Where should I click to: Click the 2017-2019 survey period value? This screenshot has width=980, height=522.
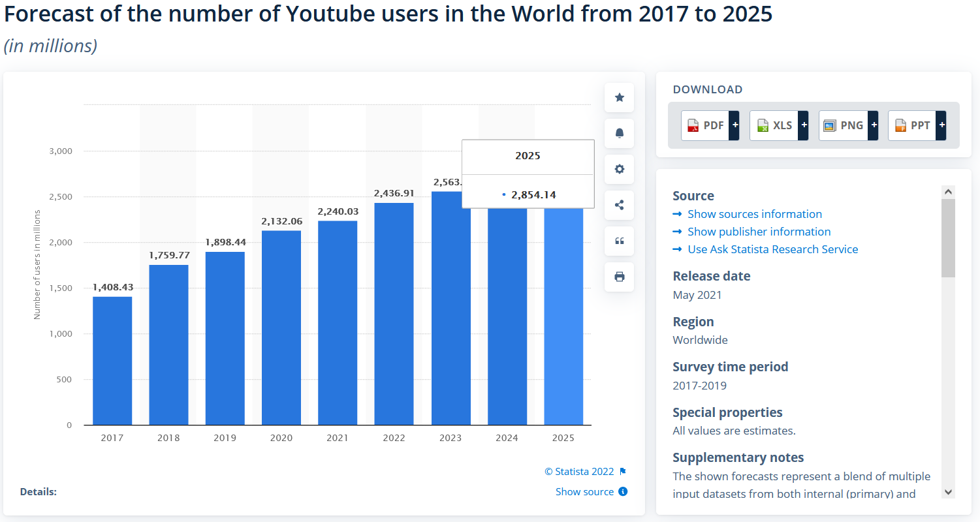(699, 386)
